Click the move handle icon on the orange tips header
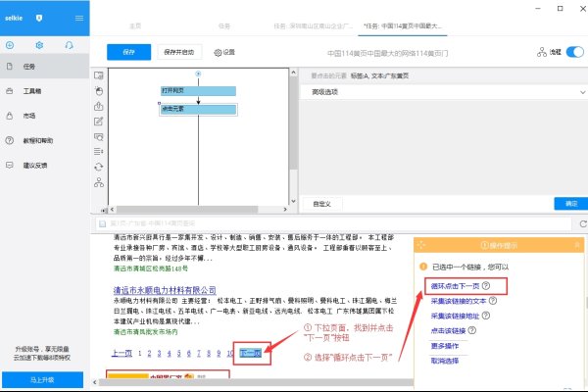 (x=421, y=245)
